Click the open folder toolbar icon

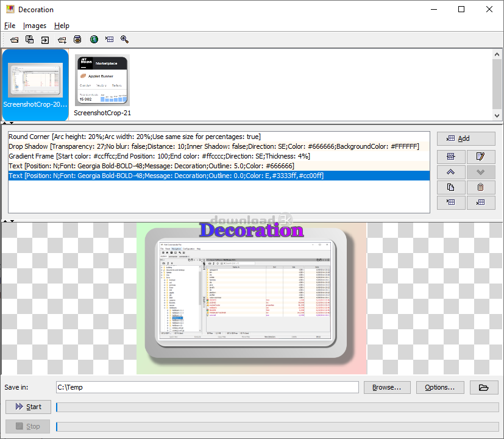pyautogui.click(x=14, y=40)
